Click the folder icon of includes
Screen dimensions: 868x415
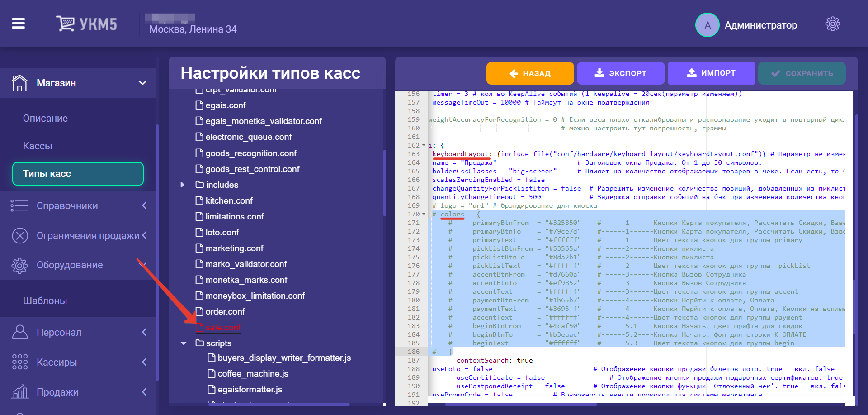point(199,185)
